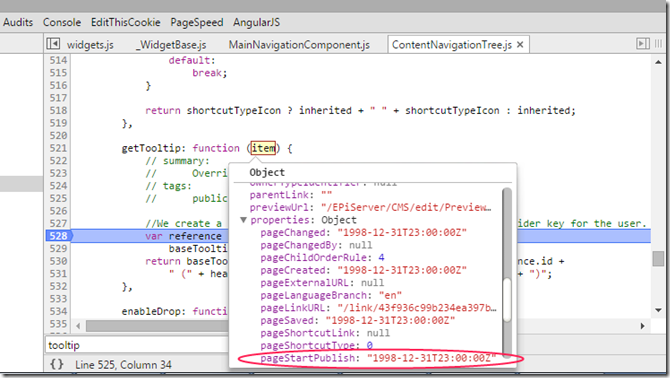The height and width of the screenshot is (378, 670).
Task: Toggle the file navigator pane icon
Action: 53,44
